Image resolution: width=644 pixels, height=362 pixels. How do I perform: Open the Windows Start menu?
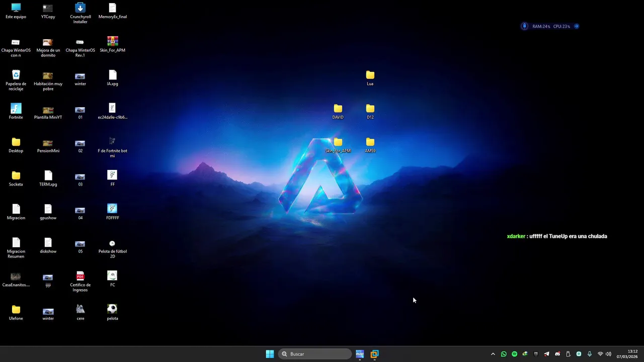(x=270, y=354)
